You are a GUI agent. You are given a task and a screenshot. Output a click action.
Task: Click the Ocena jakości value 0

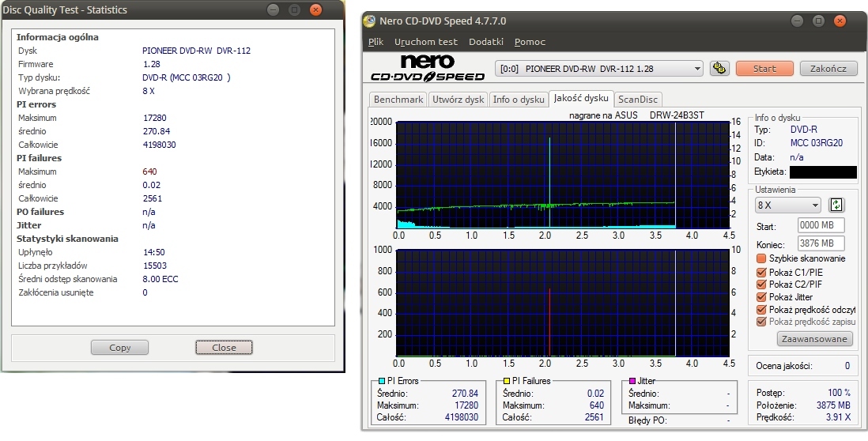click(847, 366)
